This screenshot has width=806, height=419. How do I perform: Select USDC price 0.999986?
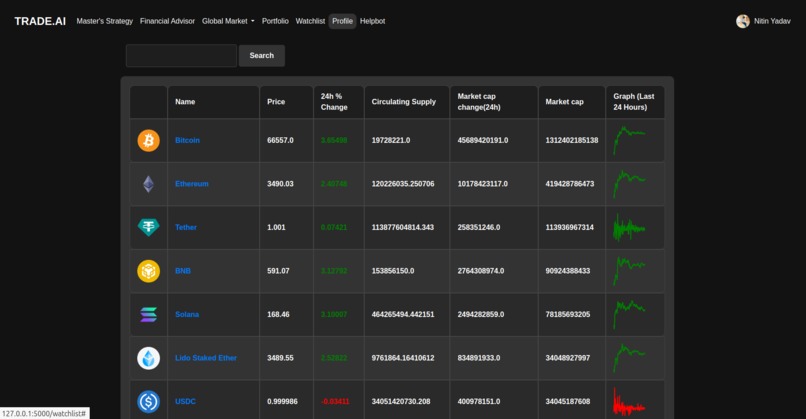(282, 402)
